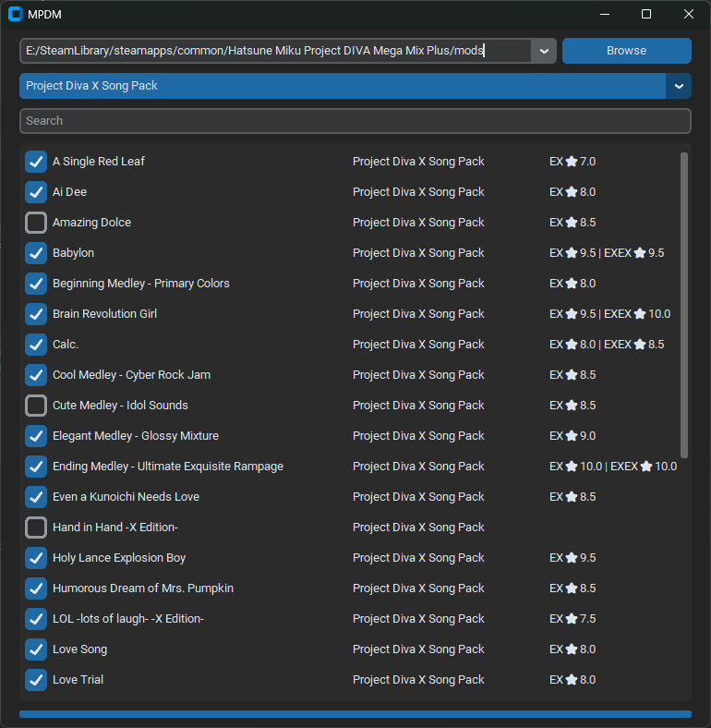711x728 pixels.
Task: Uncheck the Ai Dee song checkbox
Action: tap(36, 192)
